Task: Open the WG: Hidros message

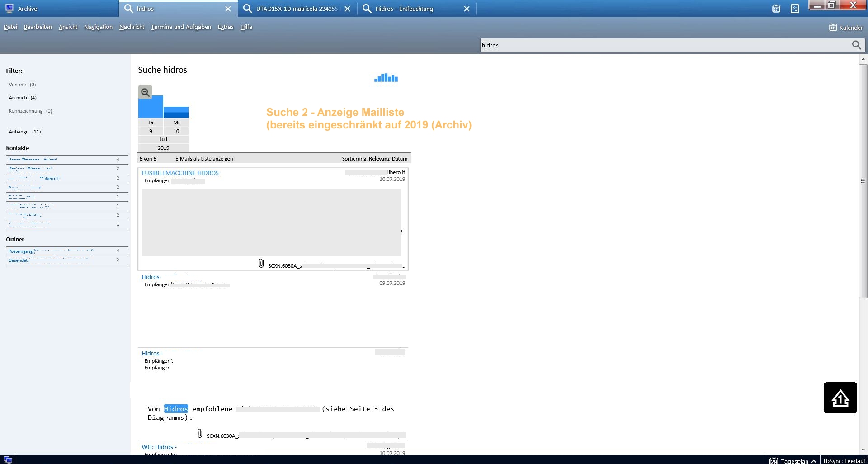Action: pos(159,447)
